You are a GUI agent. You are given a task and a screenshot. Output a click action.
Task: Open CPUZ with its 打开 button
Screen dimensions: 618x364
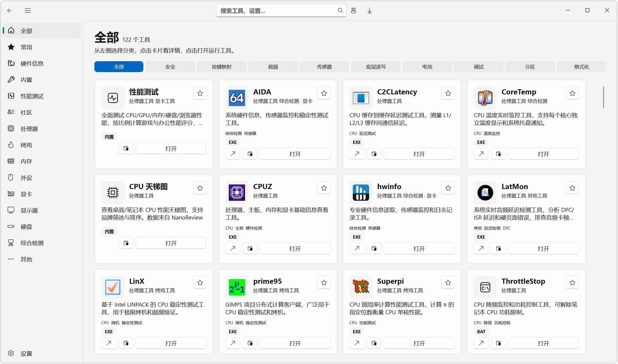[295, 249]
